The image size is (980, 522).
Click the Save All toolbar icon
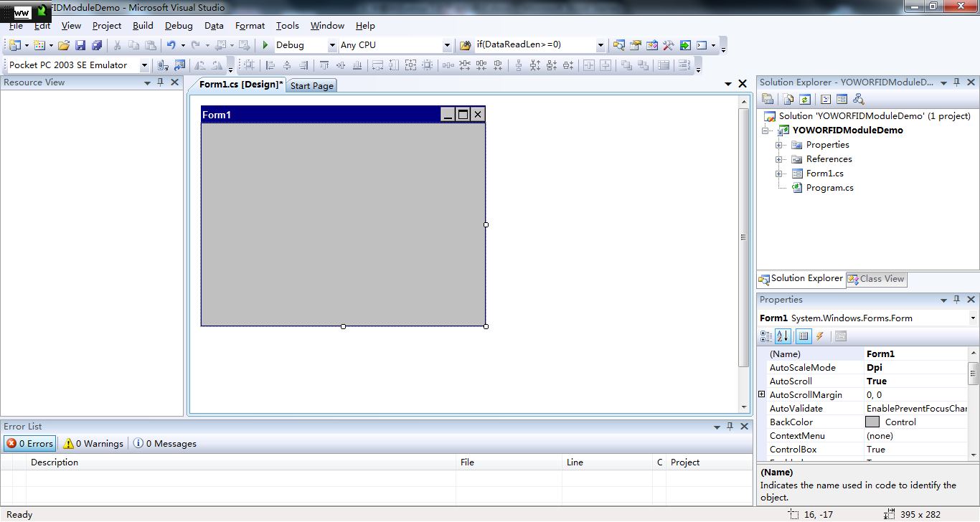pyautogui.click(x=95, y=45)
